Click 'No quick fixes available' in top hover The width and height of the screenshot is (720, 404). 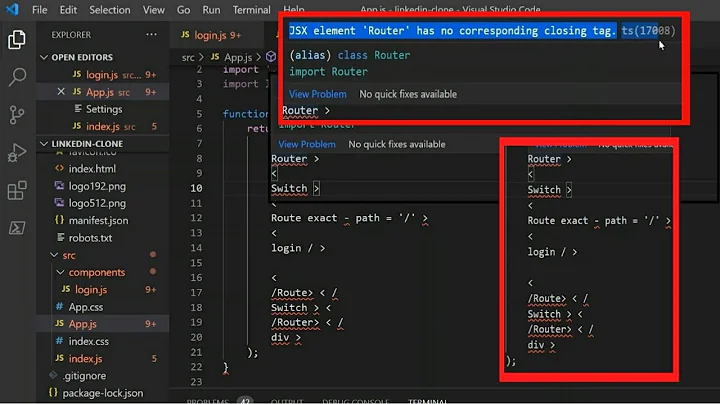pyautogui.click(x=408, y=94)
